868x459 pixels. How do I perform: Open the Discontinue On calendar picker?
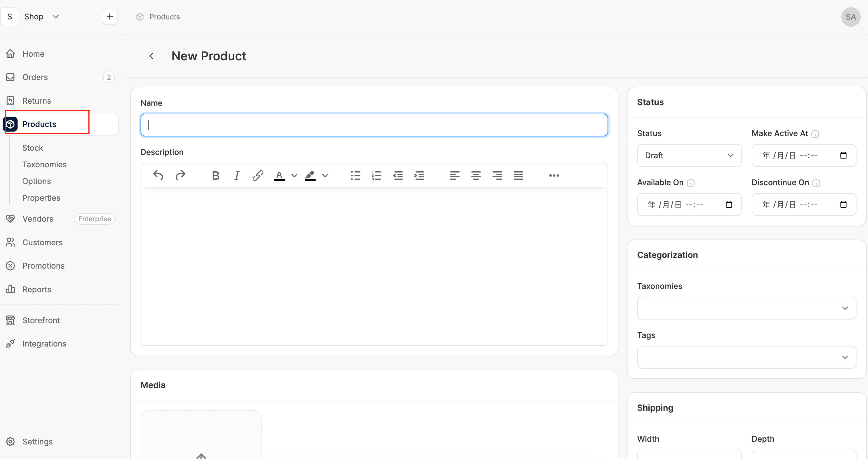point(843,205)
